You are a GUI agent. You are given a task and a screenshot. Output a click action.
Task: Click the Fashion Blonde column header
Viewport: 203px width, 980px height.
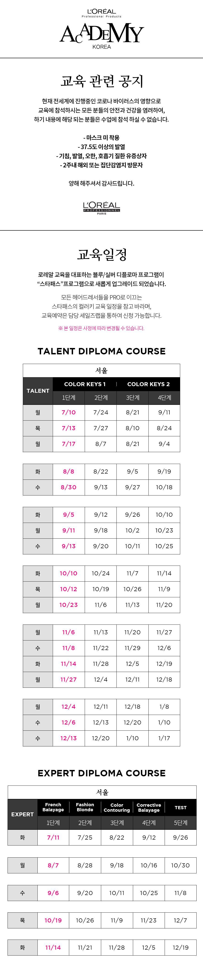click(85, 807)
